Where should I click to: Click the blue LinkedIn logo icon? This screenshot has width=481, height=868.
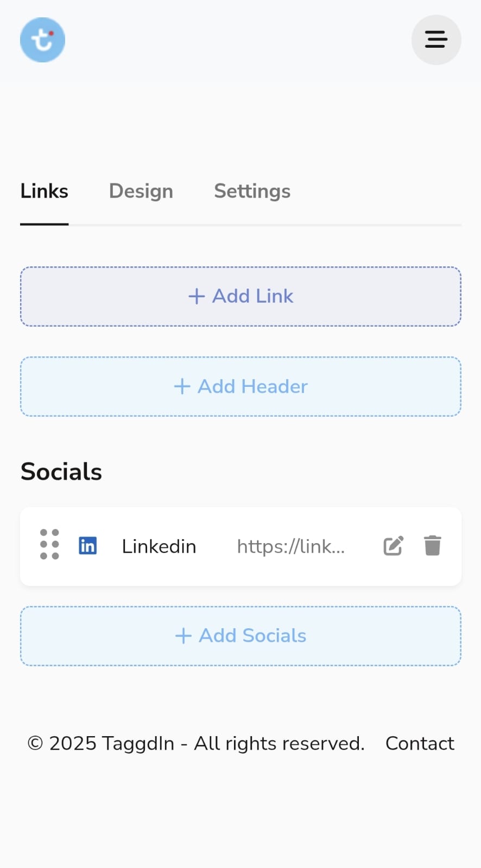[x=88, y=546]
